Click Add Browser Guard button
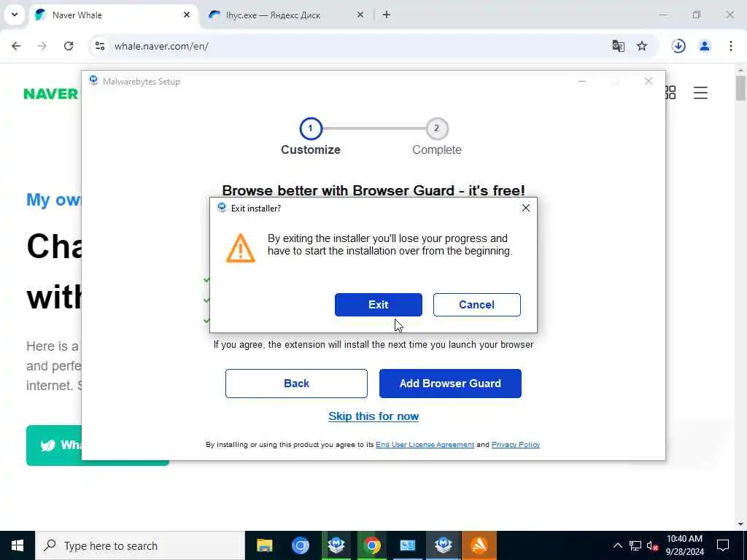 450,384
